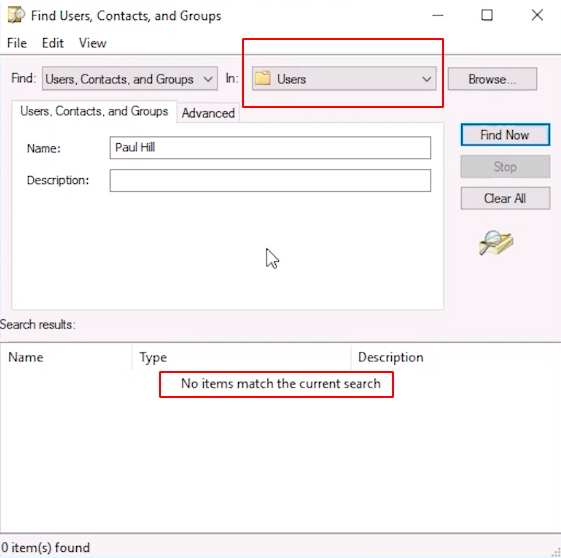Viewport: 561px width, 558px height.
Task: Open the File menu
Action: coord(17,43)
